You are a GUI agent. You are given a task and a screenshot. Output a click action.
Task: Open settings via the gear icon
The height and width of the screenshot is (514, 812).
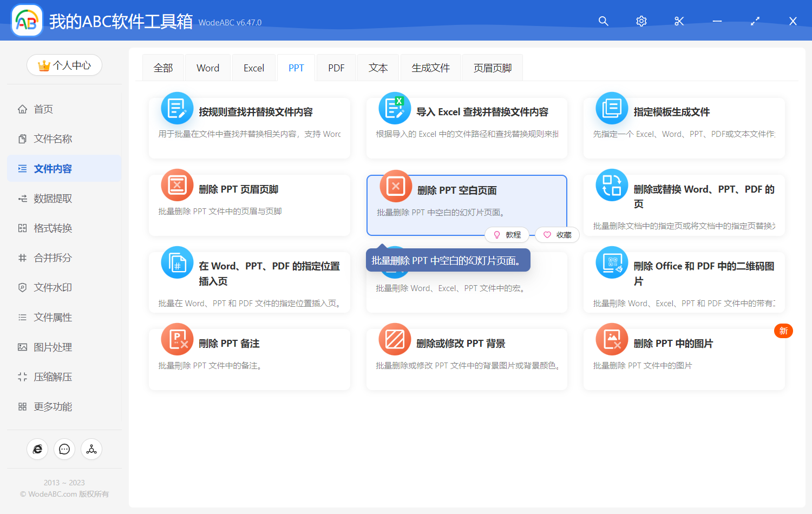(x=641, y=21)
